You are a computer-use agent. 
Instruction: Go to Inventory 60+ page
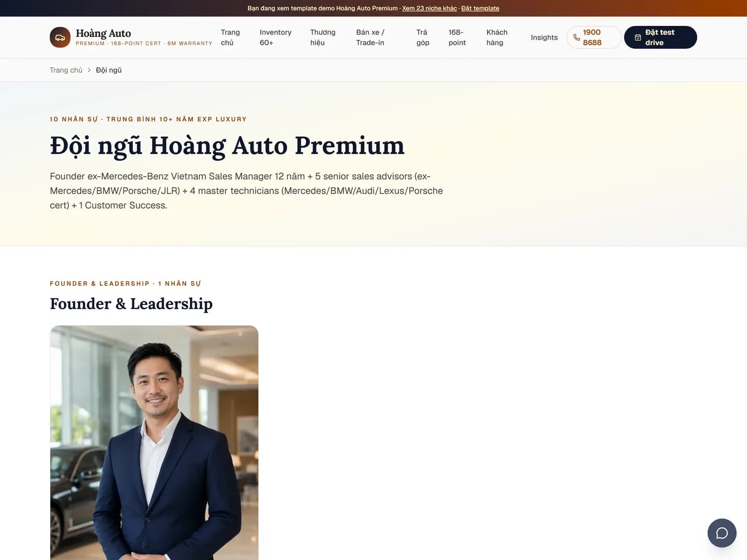tap(275, 37)
